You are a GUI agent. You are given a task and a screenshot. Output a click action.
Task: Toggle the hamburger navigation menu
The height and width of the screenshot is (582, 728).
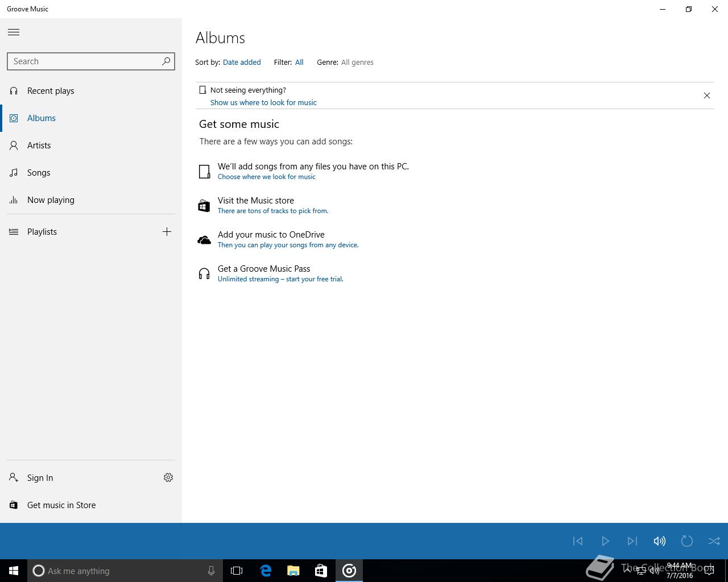pyautogui.click(x=14, y=32)
